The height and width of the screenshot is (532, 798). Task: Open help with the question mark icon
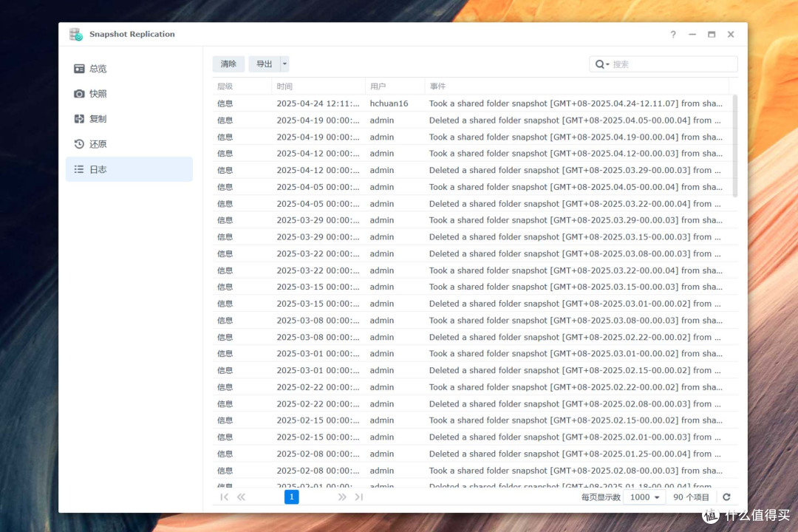pyautogui.click(x=673, y=35)
